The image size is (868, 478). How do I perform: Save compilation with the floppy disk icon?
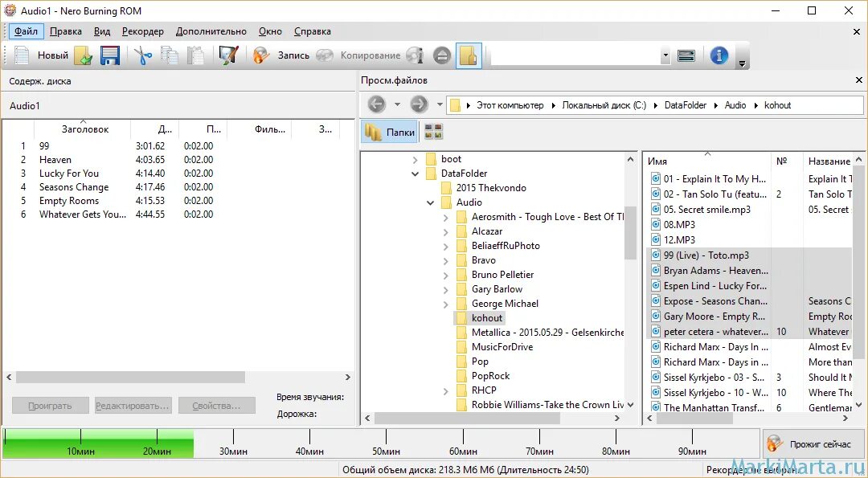(x=109, y=55)
